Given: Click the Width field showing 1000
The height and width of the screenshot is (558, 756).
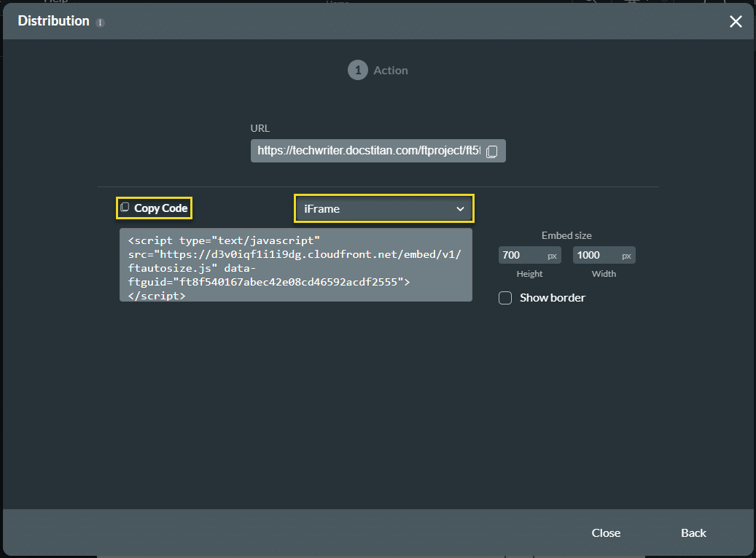Looking at the screenshot, I should click(x=604, y=255).
